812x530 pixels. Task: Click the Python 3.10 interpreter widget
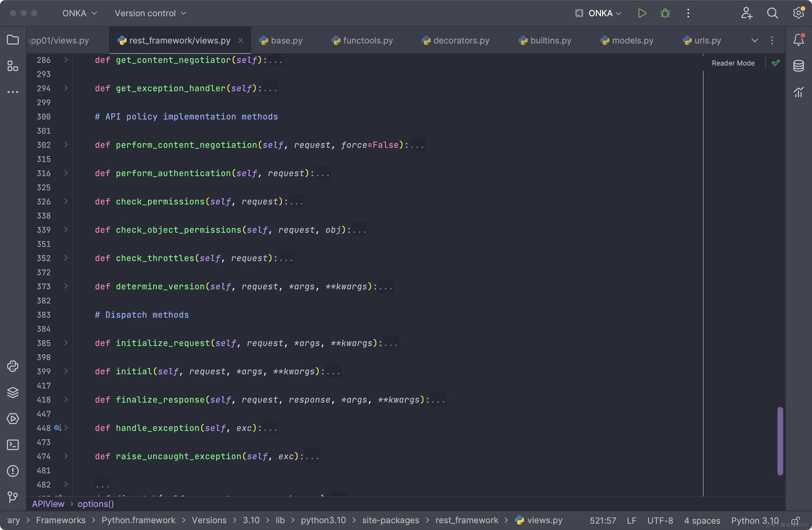click(755, 520)
